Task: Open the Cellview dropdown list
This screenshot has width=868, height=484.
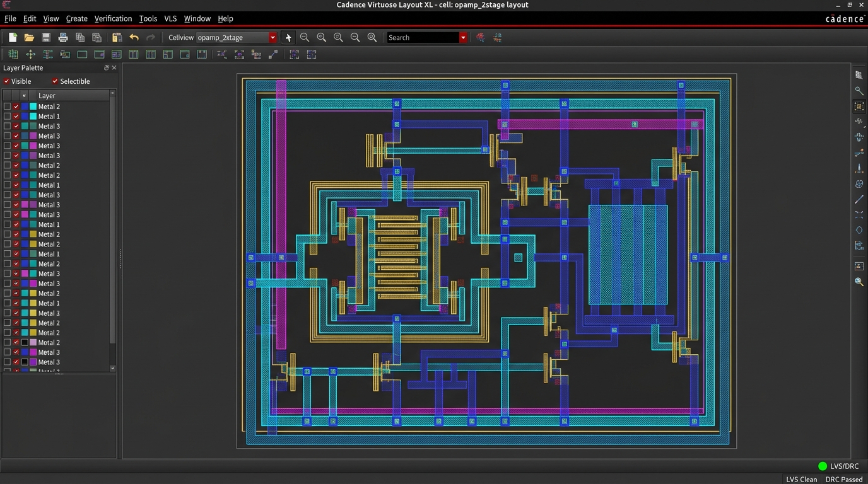Action: [x=273, y=38]
